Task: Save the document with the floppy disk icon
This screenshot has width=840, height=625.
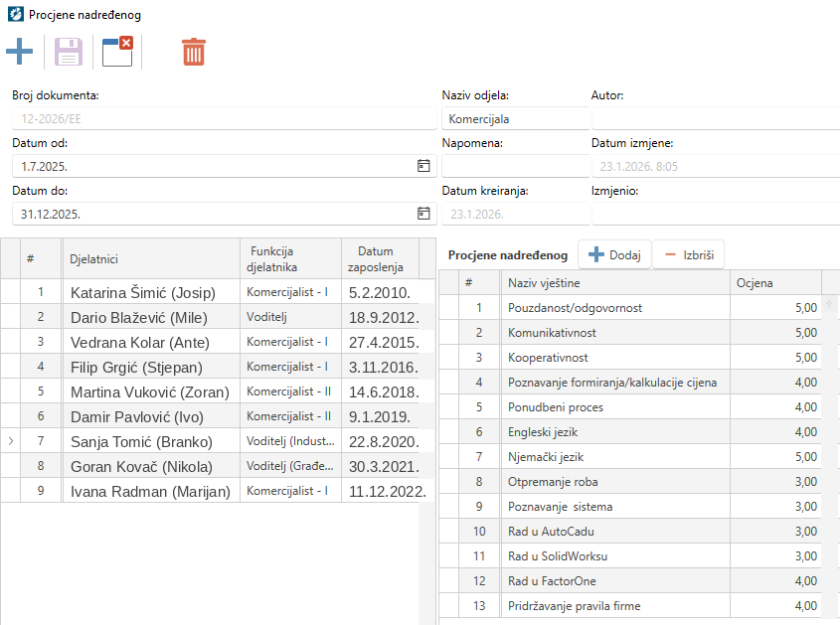Action: pos(69,52)
